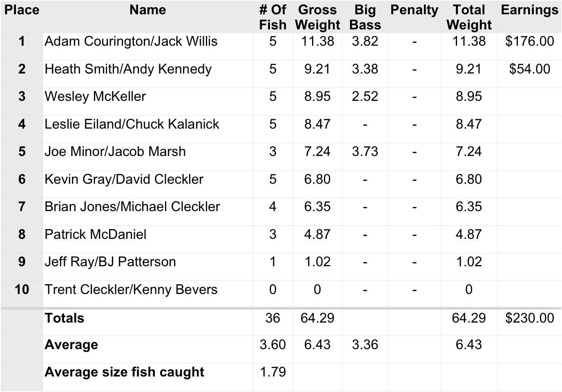Click Jeff Ray/BJ Patterson cell

coord(110,262)
